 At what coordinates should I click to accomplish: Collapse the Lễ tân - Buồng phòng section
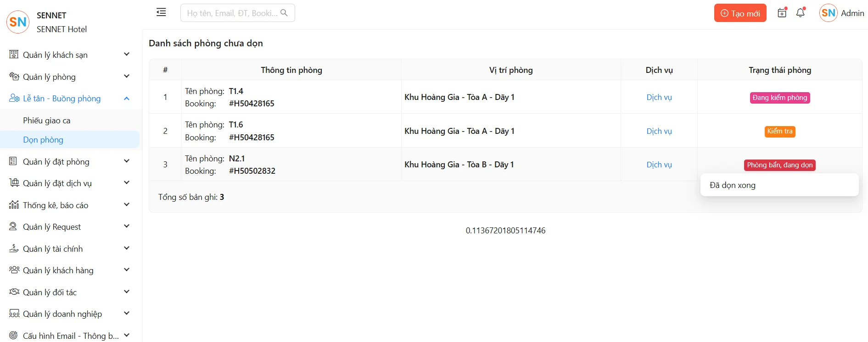click(x=127, y=99)
